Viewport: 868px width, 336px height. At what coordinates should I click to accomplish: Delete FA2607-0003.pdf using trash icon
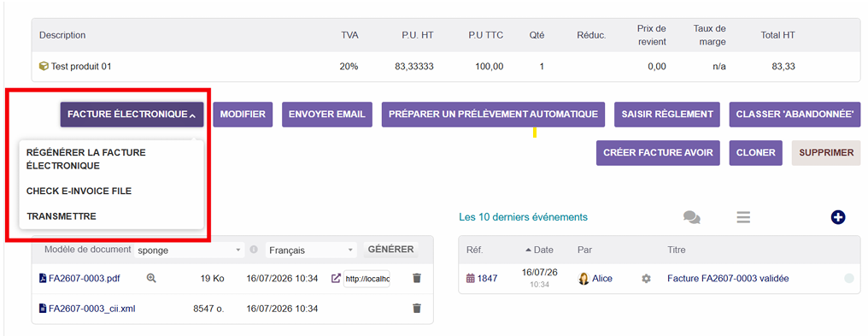tap(417, 279)
